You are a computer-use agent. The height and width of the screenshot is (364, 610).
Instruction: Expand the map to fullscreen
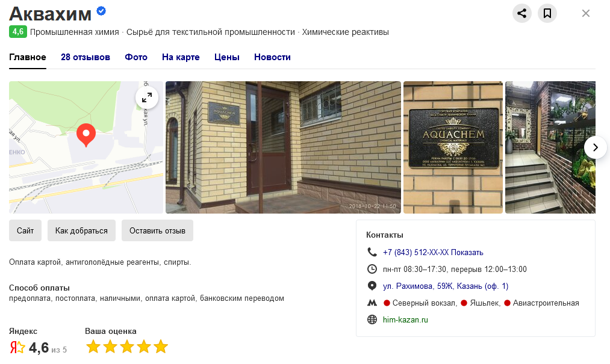147,97
